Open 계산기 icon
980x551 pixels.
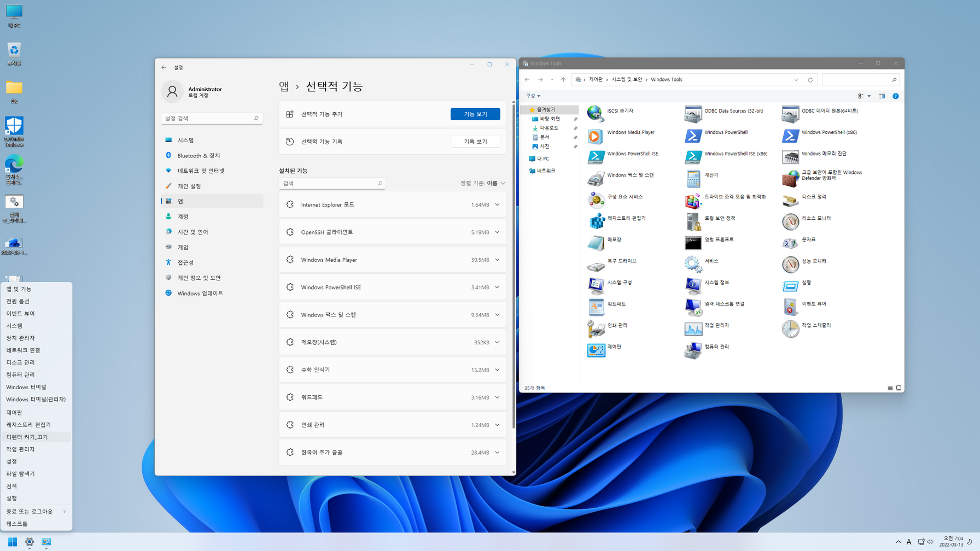point(693,178)
